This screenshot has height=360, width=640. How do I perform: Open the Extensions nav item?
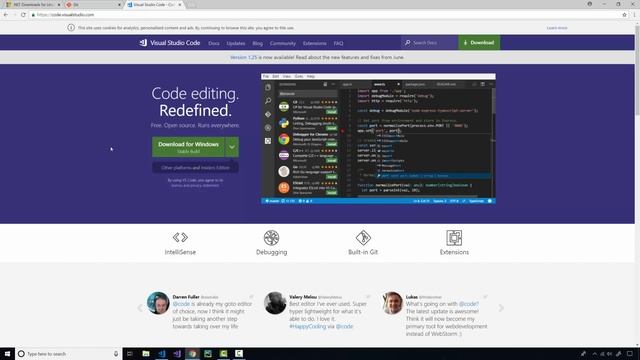(x=314, y=43)
